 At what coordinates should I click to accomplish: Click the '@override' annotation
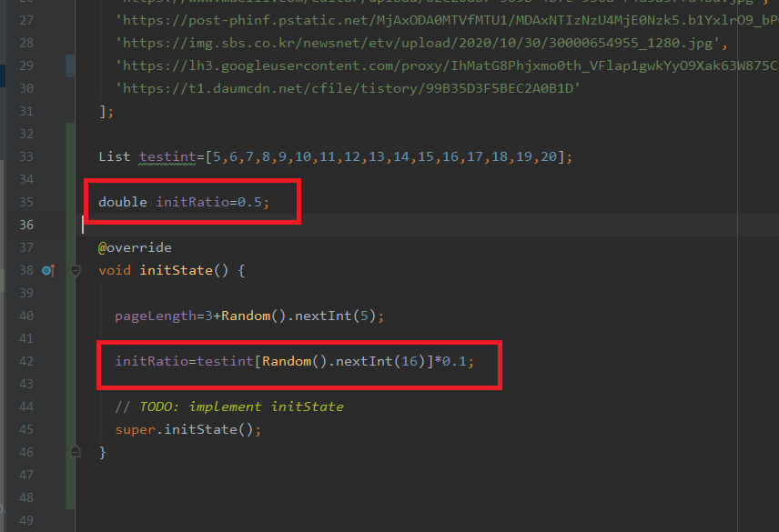tap(135, 247)
